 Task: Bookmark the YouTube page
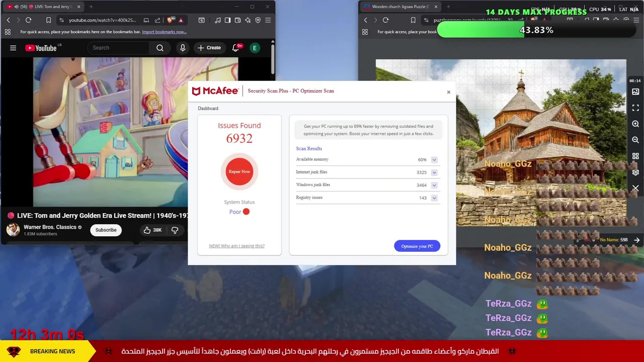48,20
